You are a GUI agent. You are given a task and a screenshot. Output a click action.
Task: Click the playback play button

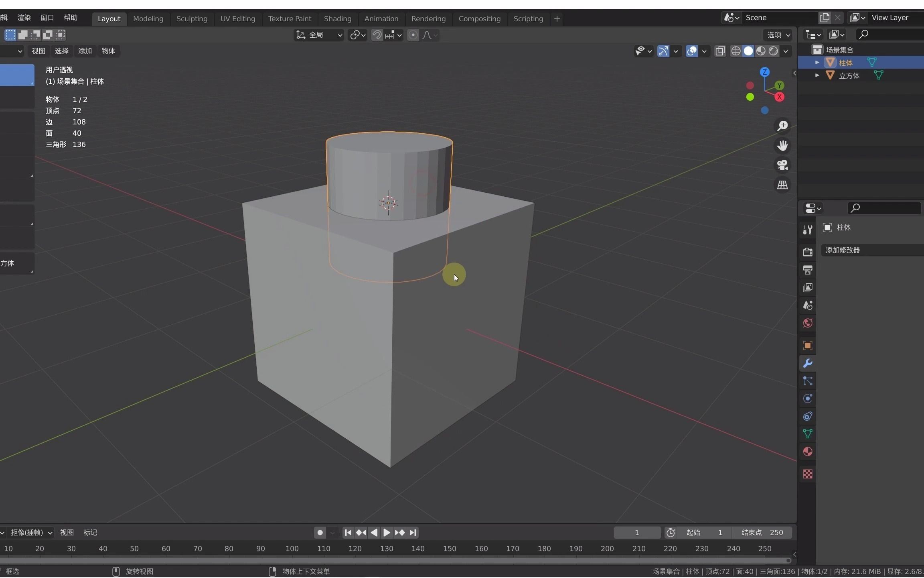tap(387, 532)
